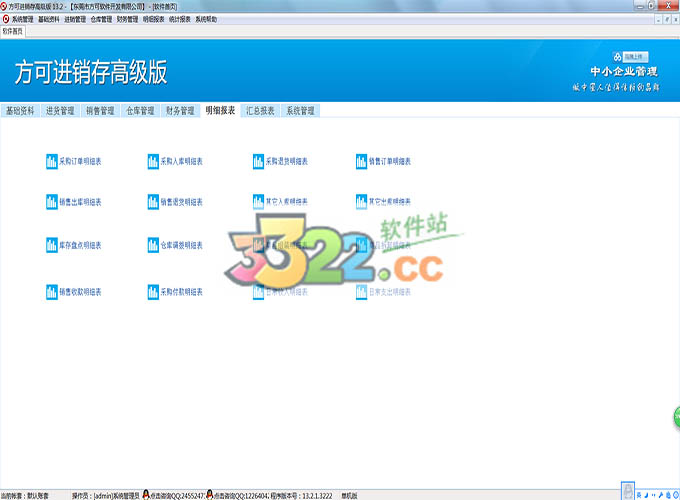Screen dimensions: 680x500
Task: Open the 日常支出明细表 report icon
Action: [x=361, y=292]
